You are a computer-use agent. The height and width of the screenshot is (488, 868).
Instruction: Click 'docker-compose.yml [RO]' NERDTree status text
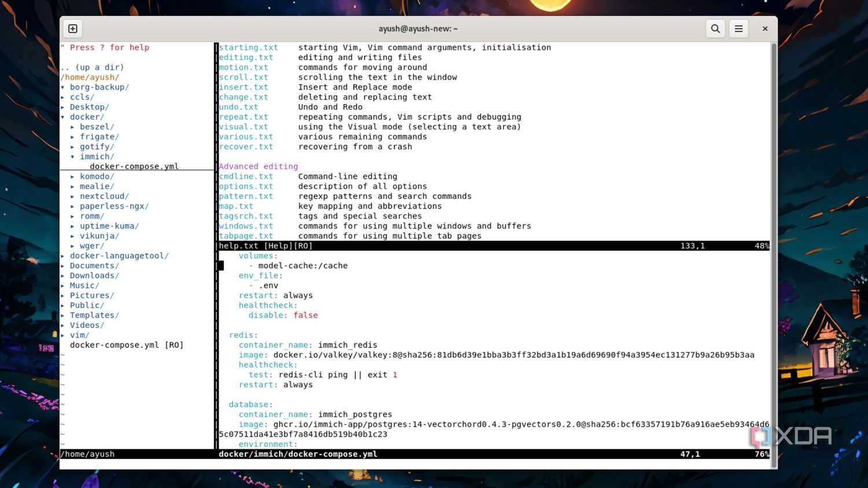(x=127, y=345)
